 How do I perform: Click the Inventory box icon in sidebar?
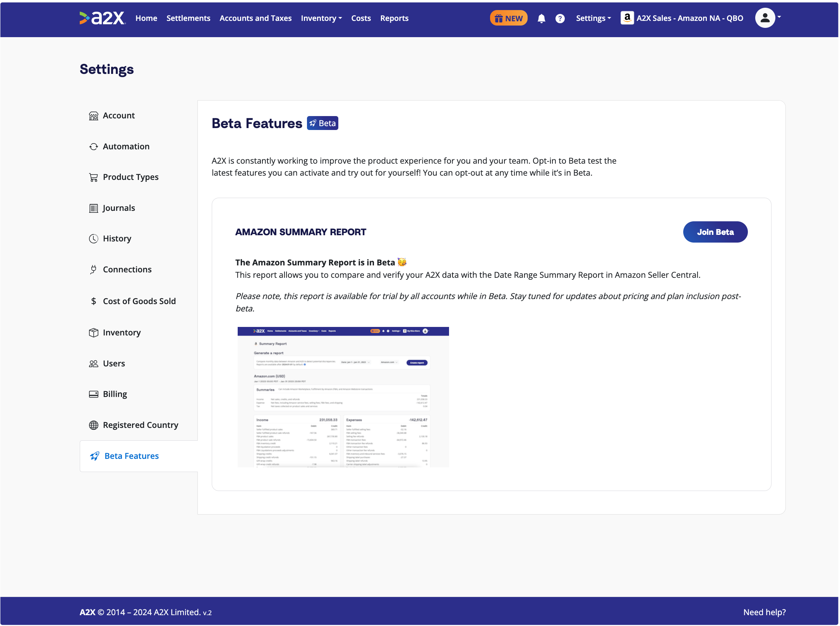pyautogui.click(x=94, y=333)
